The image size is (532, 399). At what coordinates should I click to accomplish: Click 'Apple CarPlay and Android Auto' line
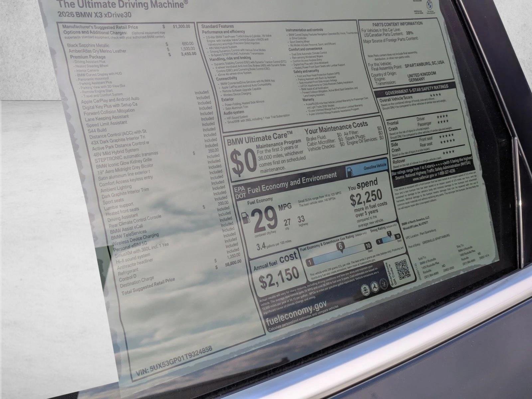point(110,100)
